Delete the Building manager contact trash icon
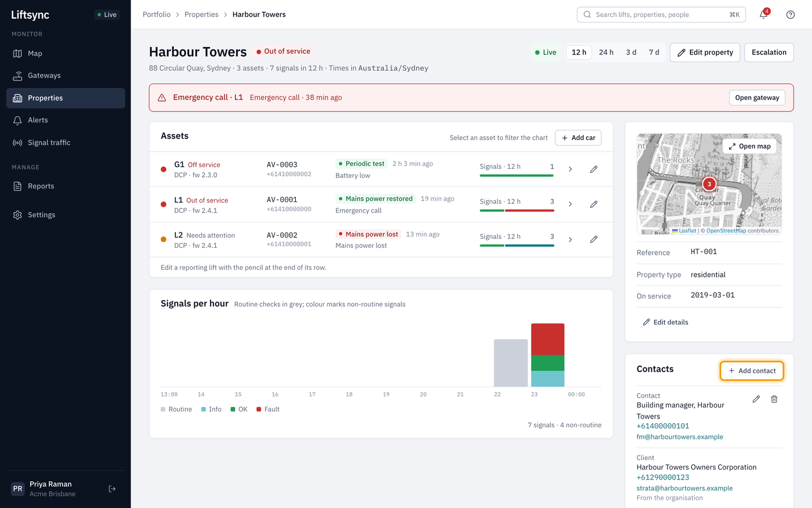The image size is (812, 508). pyautogui.click(x=774, y=399)
